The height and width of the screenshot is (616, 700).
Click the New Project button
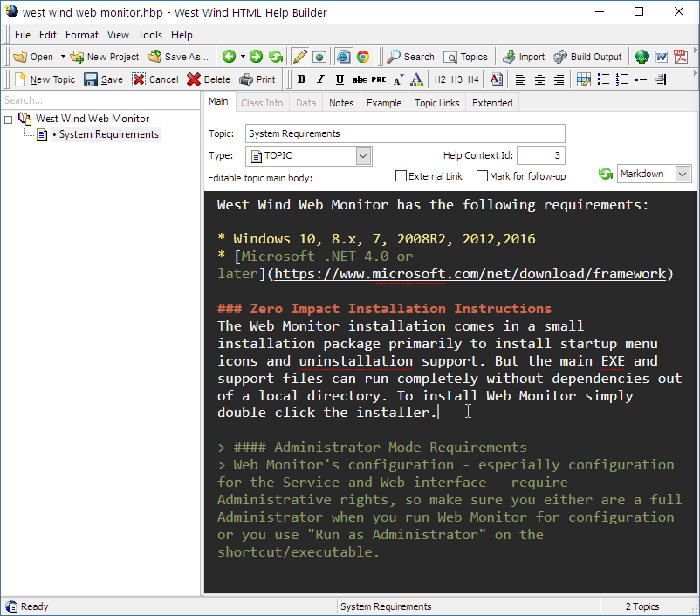point(105,57)
